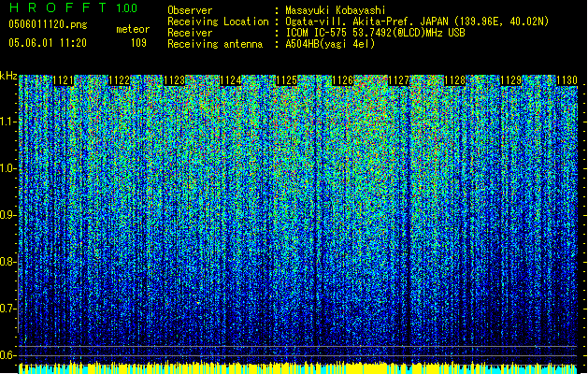Click the 1124 time marker label
588x374 pixels.
click(x=231, y=80)
